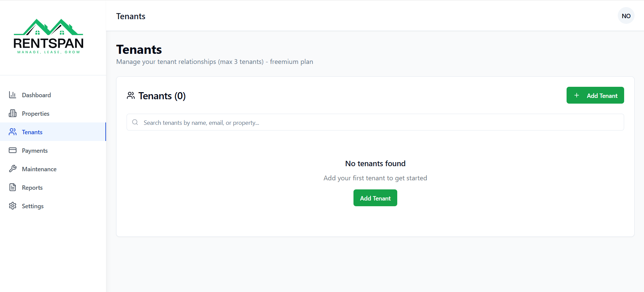Click the Dashboard bar chart icon
The width and height of the screenshot is (644, 292).
pyautogui.click(x=12, y=95)
